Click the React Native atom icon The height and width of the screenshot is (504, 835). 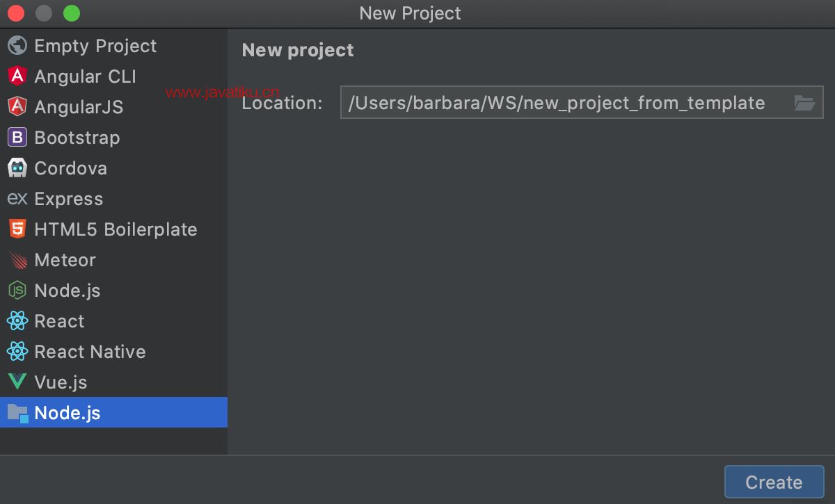tap(17, 352)
